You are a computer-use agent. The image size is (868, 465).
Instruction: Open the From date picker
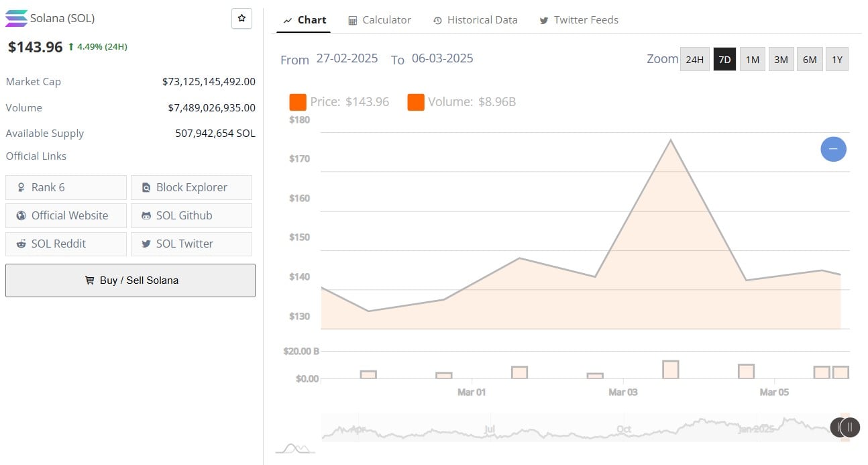point(347,58)
